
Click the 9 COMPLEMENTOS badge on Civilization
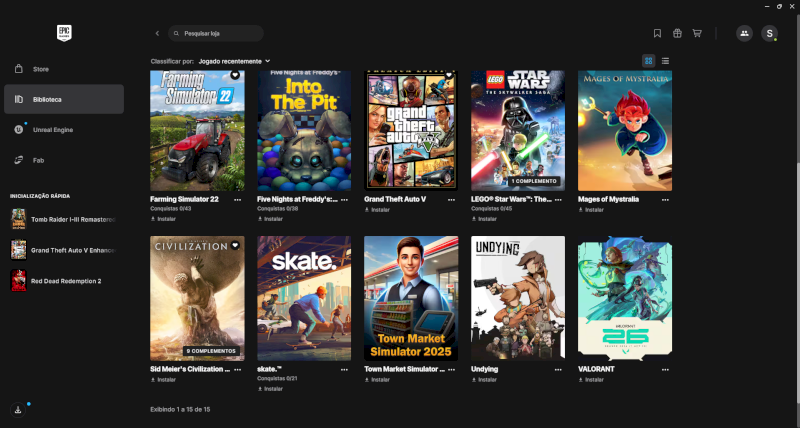pos(211,351)
